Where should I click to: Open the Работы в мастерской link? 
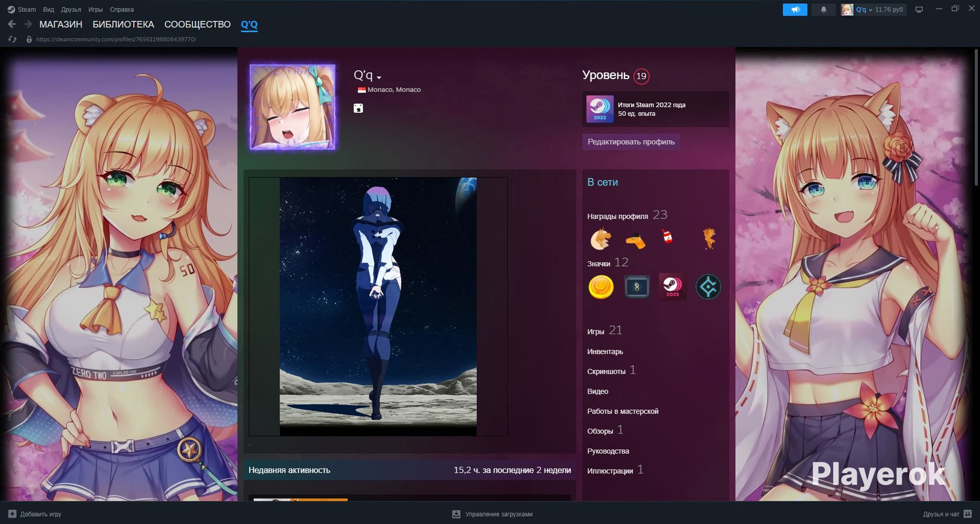[623, 411]
